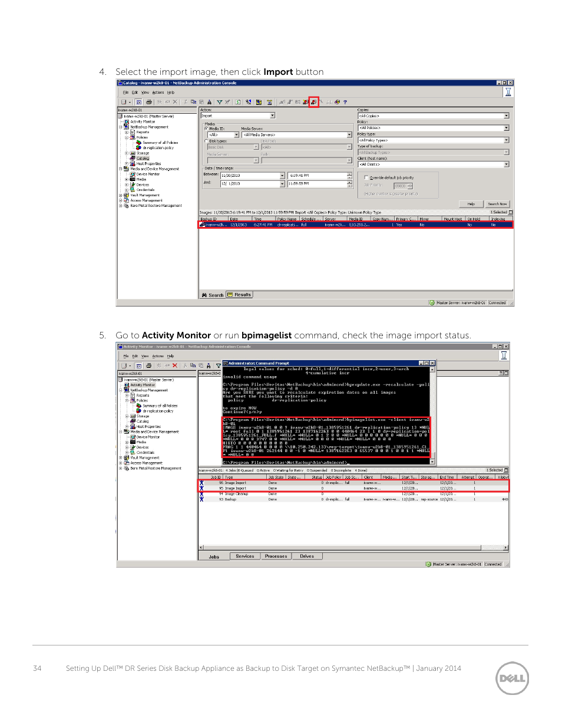This screenshot has height=728, width=562.
Task: Select Activity Monitor node in lower window tree
Action: pyautogui.click(x=143, y=385)
